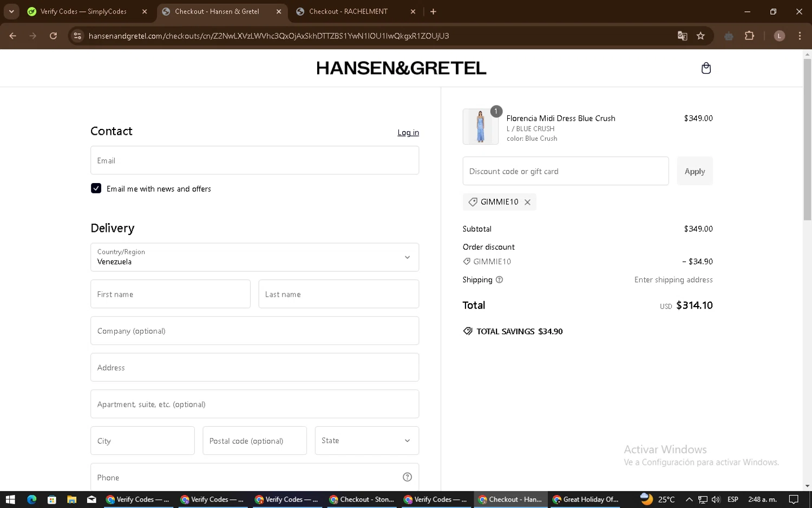Show hidden system tray icons chevron
Image resolution: width=812 pixels, height=508 pixels.
[689, 499]
